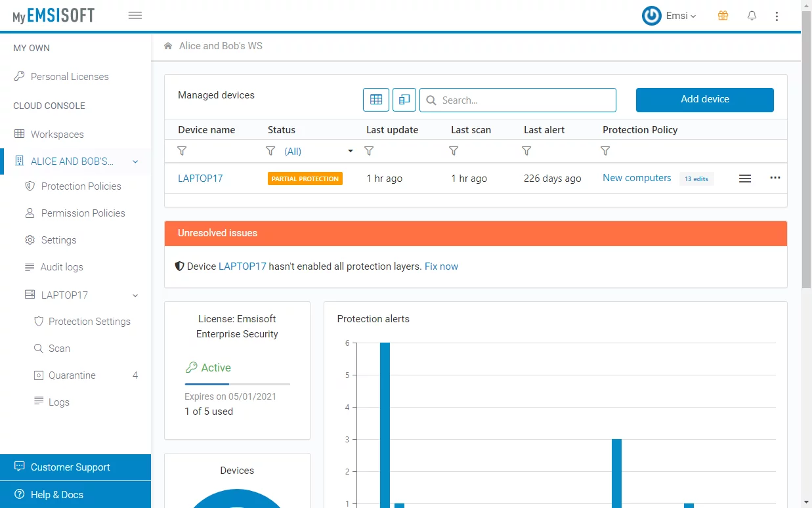812x508 pixels.
Task: Open the LAPTOP17 row hamburger menu
Action: coord(745,179)
